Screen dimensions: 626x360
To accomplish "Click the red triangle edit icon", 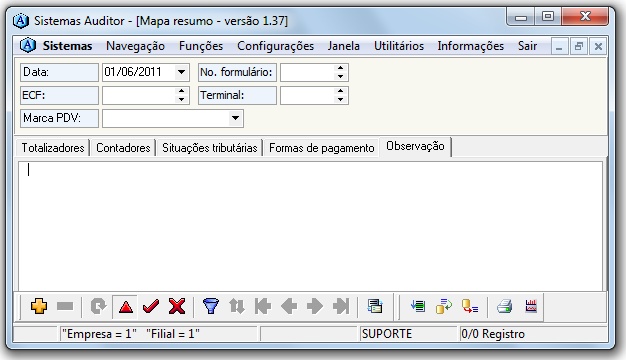I will tap(126, 307).
